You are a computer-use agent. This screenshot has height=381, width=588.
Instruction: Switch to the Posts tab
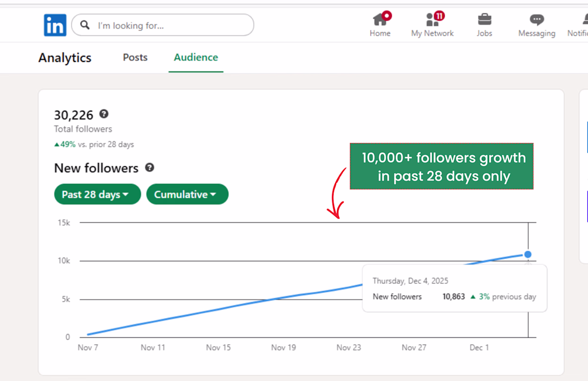[x=135, y=57]
